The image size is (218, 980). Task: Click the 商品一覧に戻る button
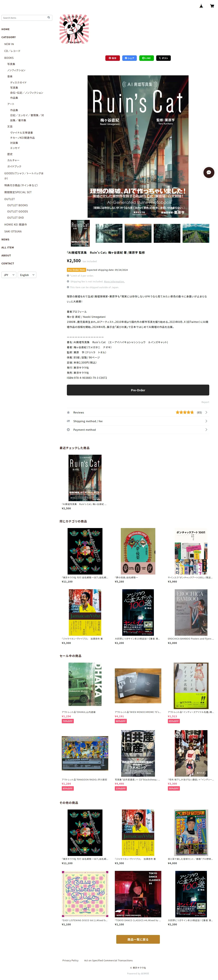pyautogui.click(x=138, y=939)
